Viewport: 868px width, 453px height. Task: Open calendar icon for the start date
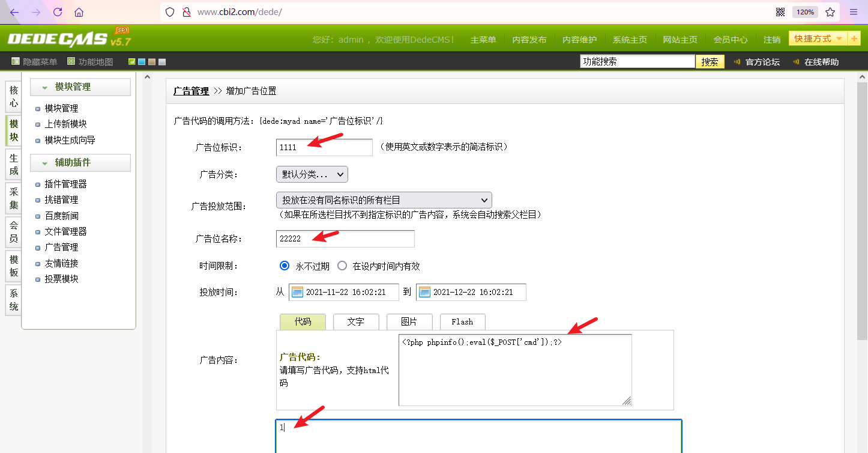(x=297, y=293)
